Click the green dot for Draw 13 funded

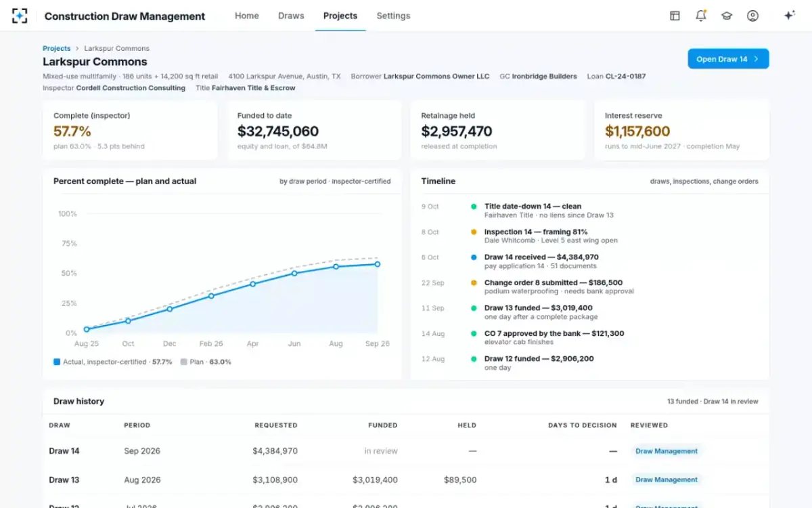click(474, 308)
